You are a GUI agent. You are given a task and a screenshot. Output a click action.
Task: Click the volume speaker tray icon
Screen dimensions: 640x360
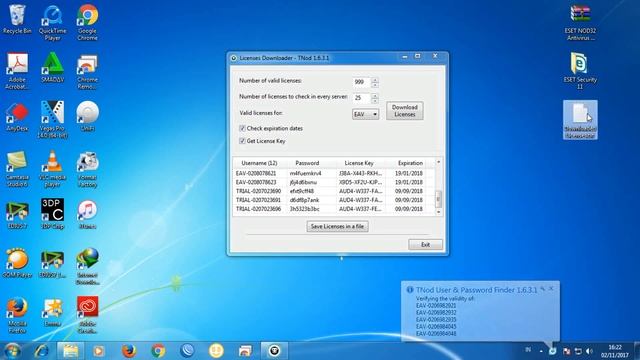[589, 351]
